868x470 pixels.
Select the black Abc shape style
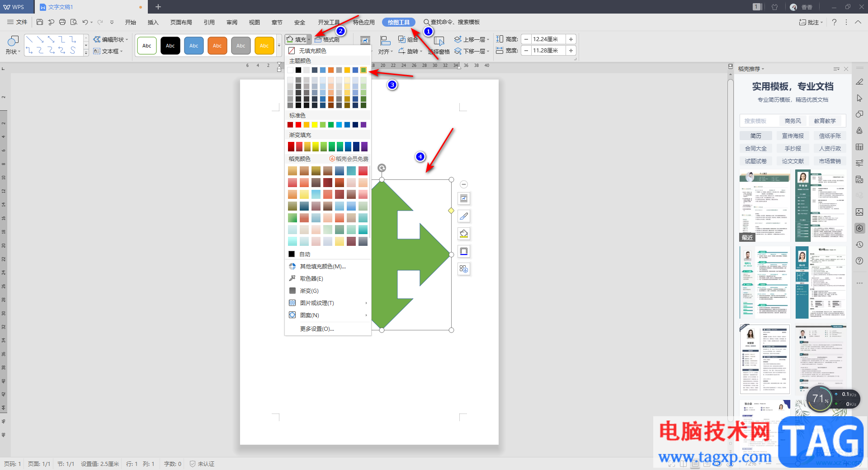tap(170, 46)
